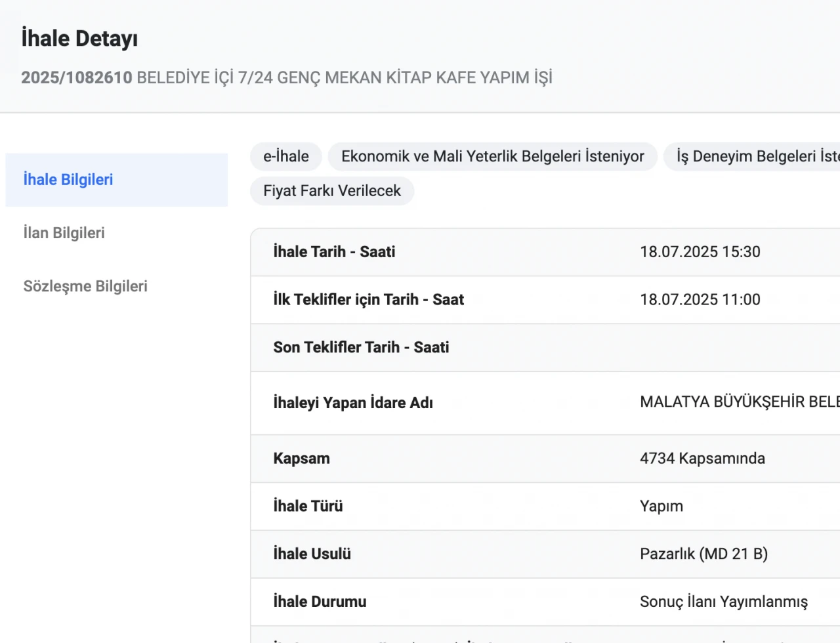This screenshot has height=643, width=840.
Task: Select the 4734 Kapsamında value
Action: 702,459
